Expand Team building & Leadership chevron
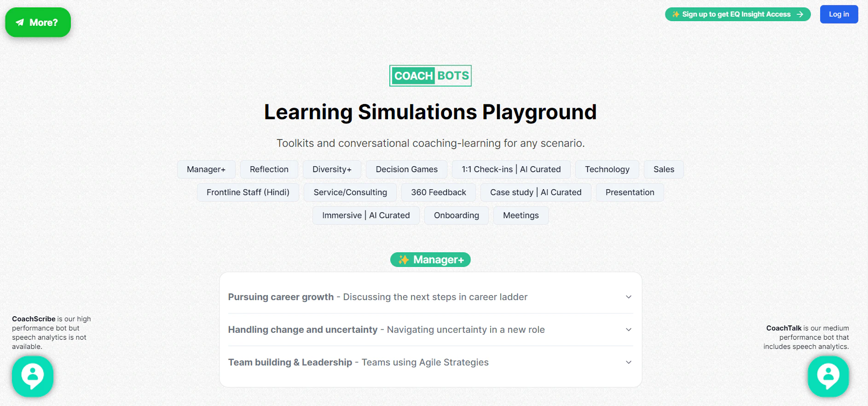The width and height of the screenshot is (868, 406). [x=629, y=362]
